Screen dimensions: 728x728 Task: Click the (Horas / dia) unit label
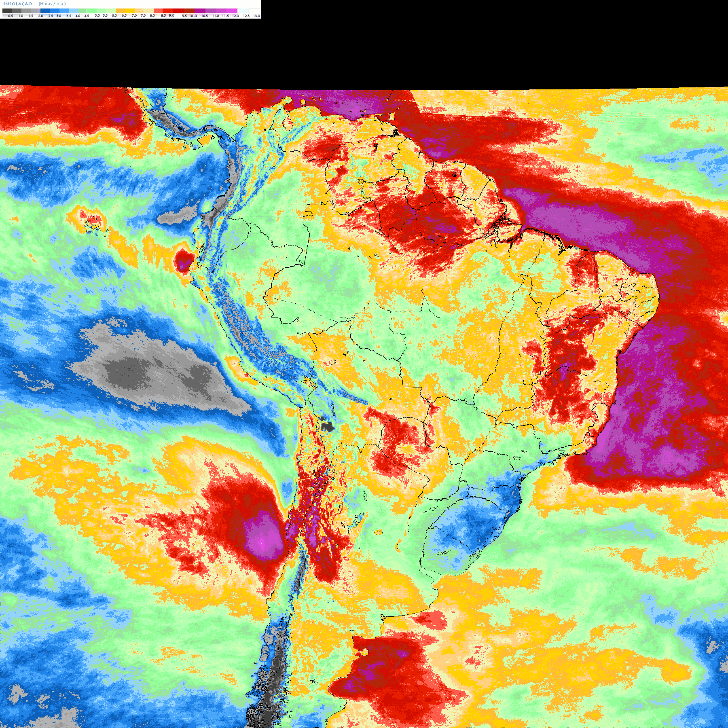52,4
